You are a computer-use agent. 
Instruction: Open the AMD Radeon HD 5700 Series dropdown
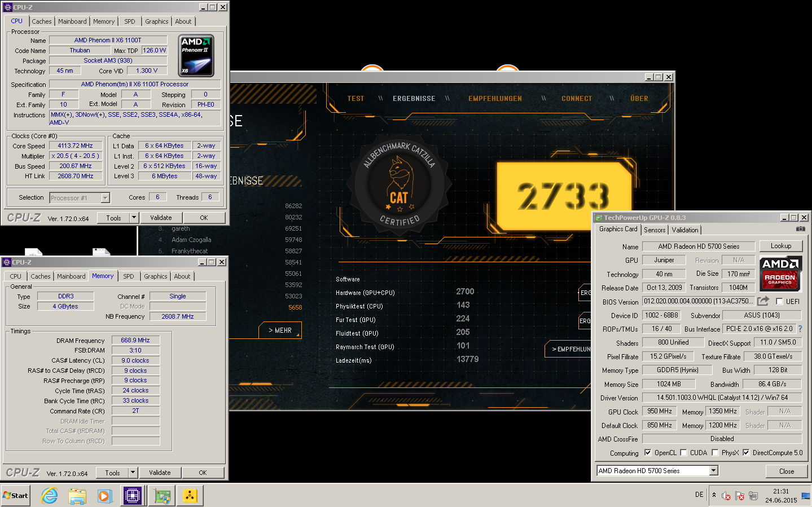pyautogui.click(x=714, y=470)
